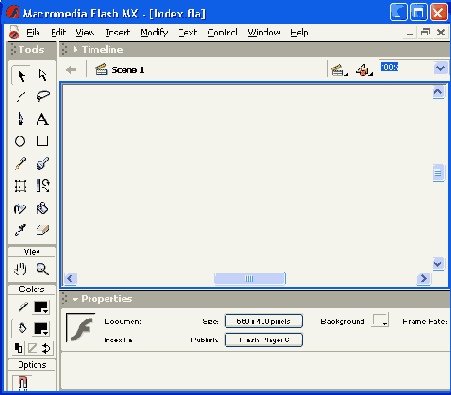The height and width of the screenshot is (395, 451).
Task: Toggle the Snap to Objects magnet option
Action: pyautogui.click(x=22, y=383)
